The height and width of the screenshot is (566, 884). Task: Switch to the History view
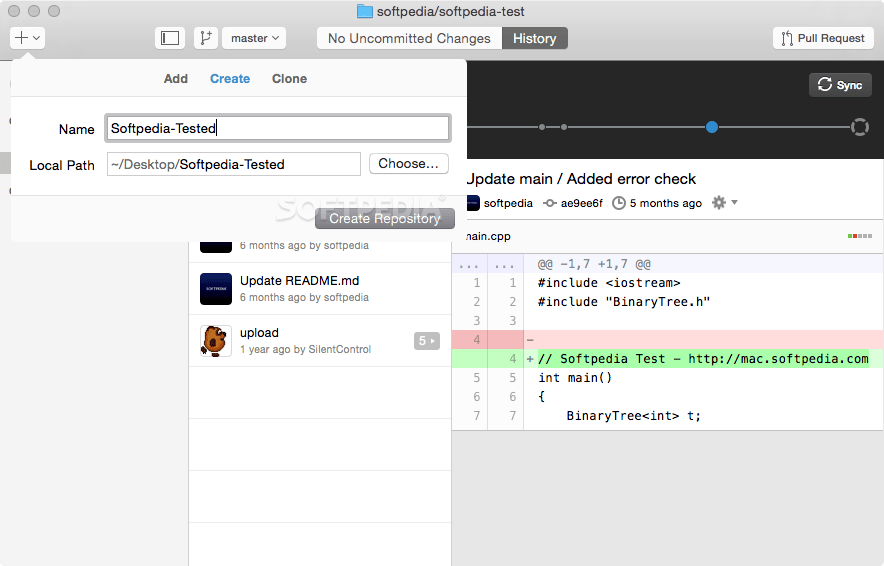(534, 38)
